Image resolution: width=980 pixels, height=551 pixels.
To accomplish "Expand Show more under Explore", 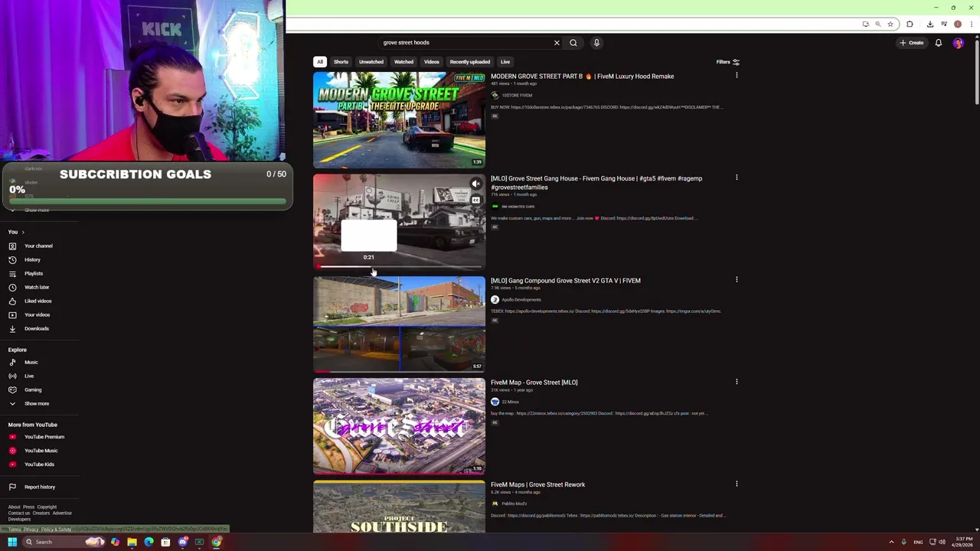I will (x=36, y=403).
